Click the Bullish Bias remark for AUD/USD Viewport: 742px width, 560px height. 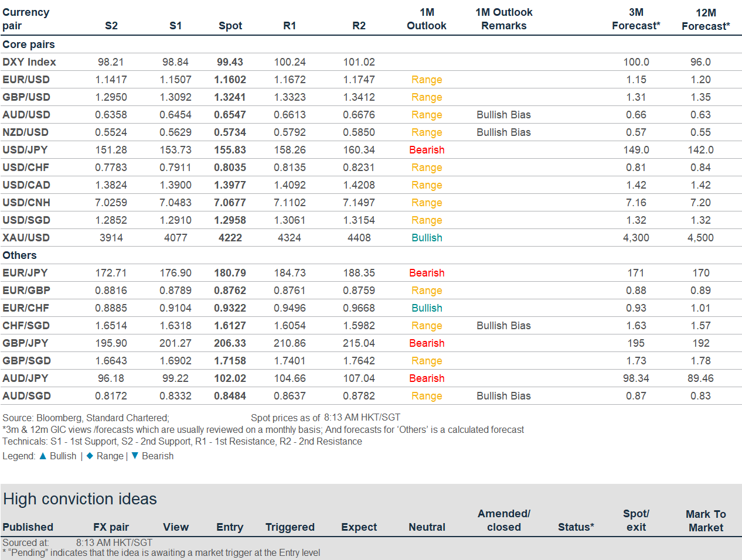(x=503, y=115)
